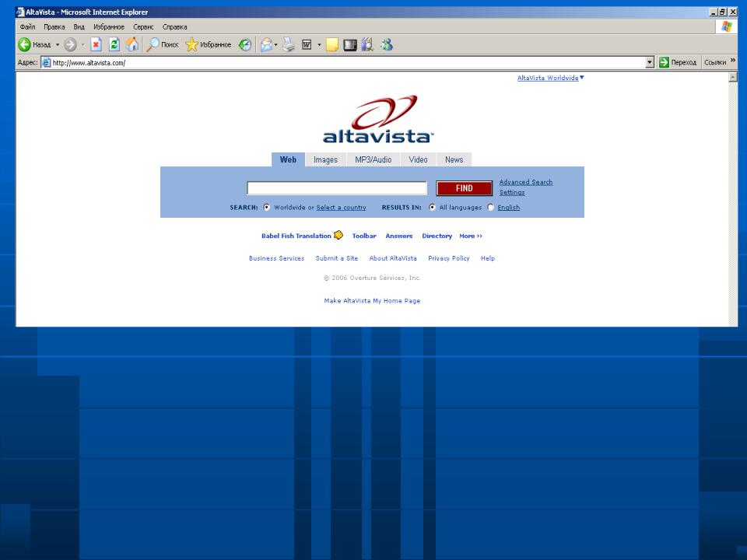Click the grey Forward arrow button

coord(70,45)
